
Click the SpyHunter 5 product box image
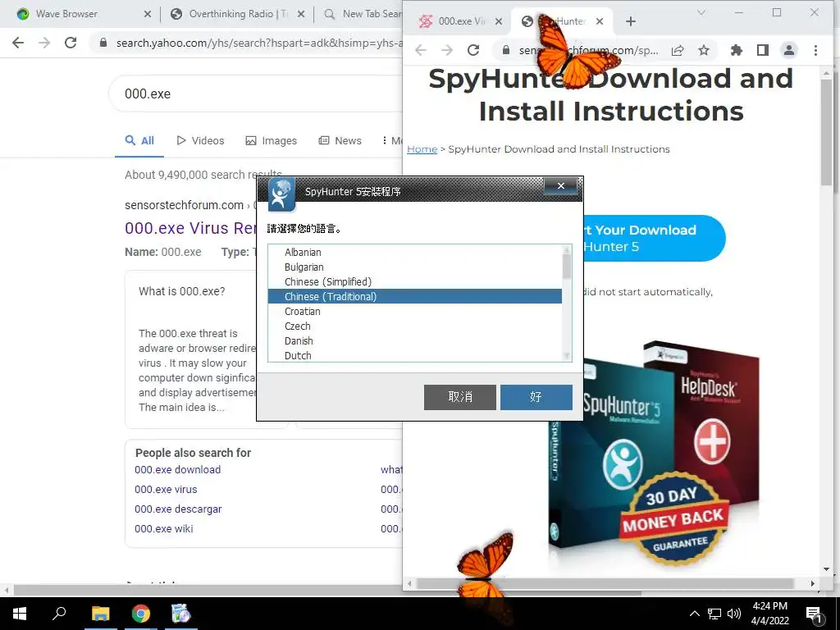[610, 455]
